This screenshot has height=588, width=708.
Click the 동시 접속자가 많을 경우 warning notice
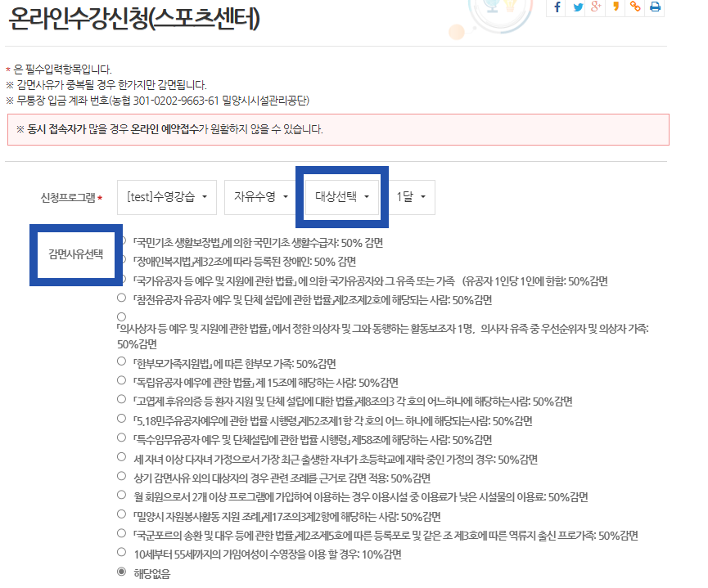point(338,130)
